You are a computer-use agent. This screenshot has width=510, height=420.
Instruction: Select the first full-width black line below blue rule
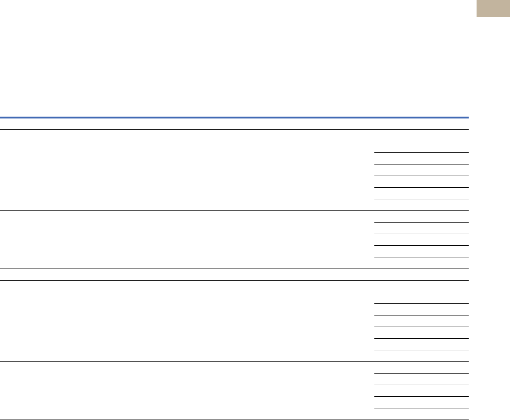tap(234, 130)
